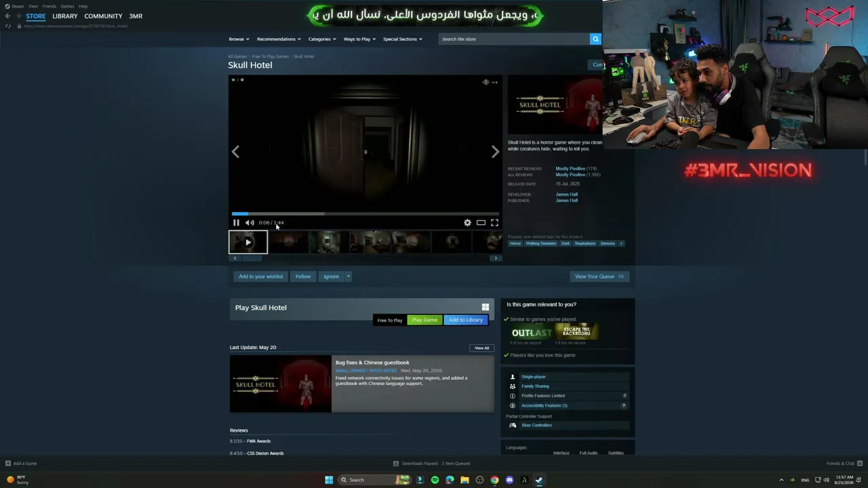
Task: Open the 3MR profile tab
Action: [x=136, y=16]
